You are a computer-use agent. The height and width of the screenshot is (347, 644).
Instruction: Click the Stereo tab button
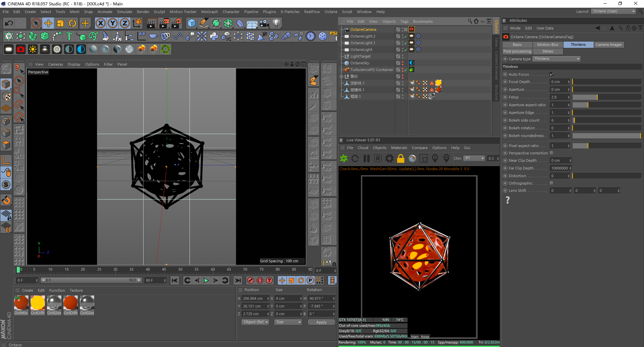[x=548, y=51]
